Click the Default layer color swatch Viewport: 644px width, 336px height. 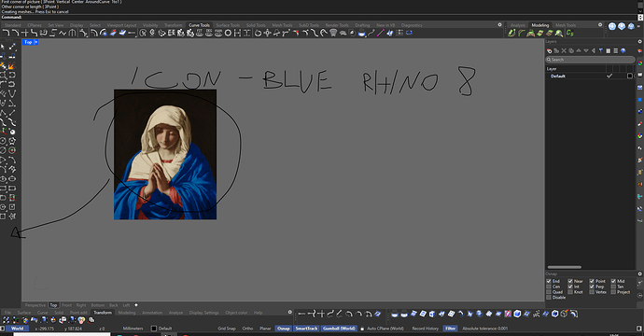tap(630, 76)
